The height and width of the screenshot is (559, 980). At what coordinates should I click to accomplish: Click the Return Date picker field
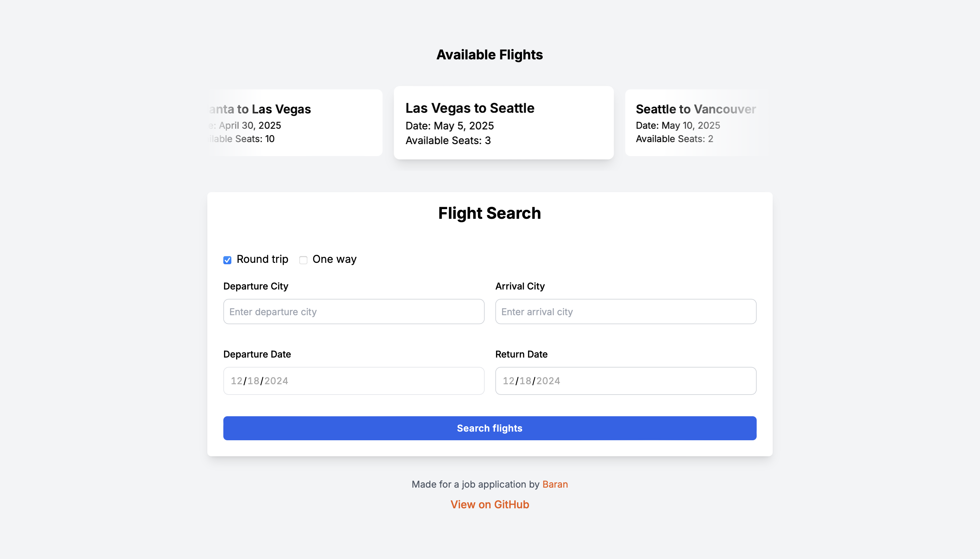click(625, 381)
